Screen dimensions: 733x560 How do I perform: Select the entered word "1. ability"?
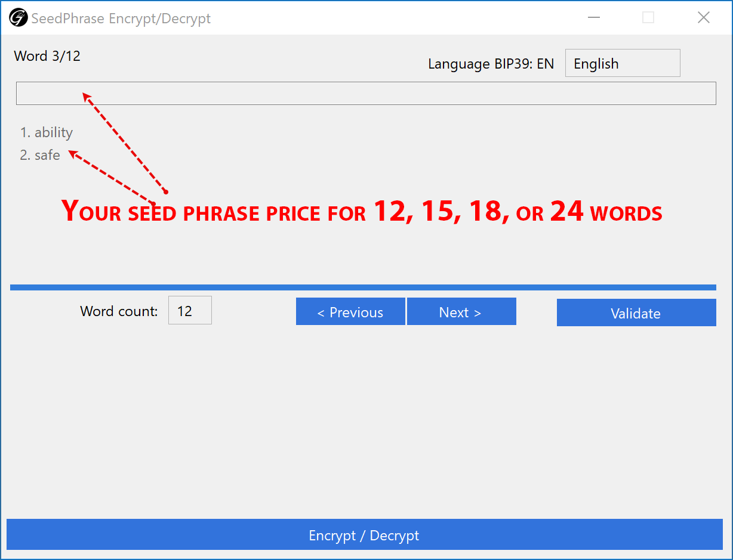point(47,132)
